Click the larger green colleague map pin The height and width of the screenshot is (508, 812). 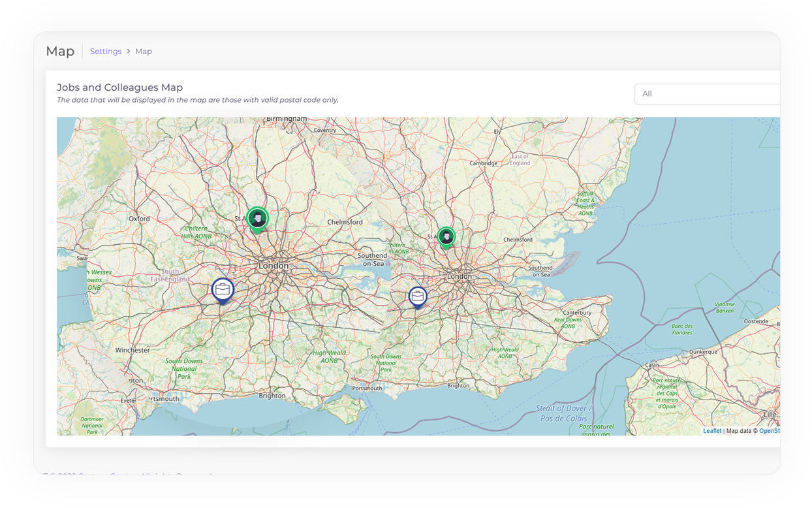point(258,219)
